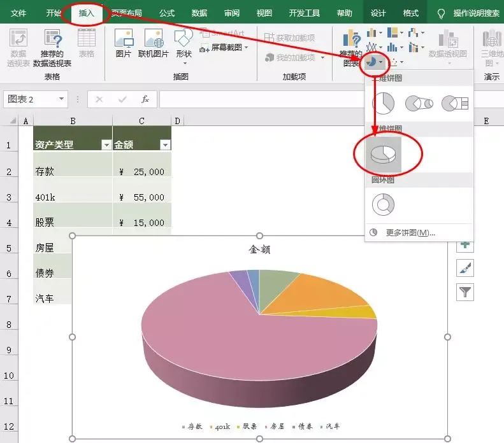Screen dimensions: 504x443
Task: Select the 3D pie chart option
Action: [384, 155]
